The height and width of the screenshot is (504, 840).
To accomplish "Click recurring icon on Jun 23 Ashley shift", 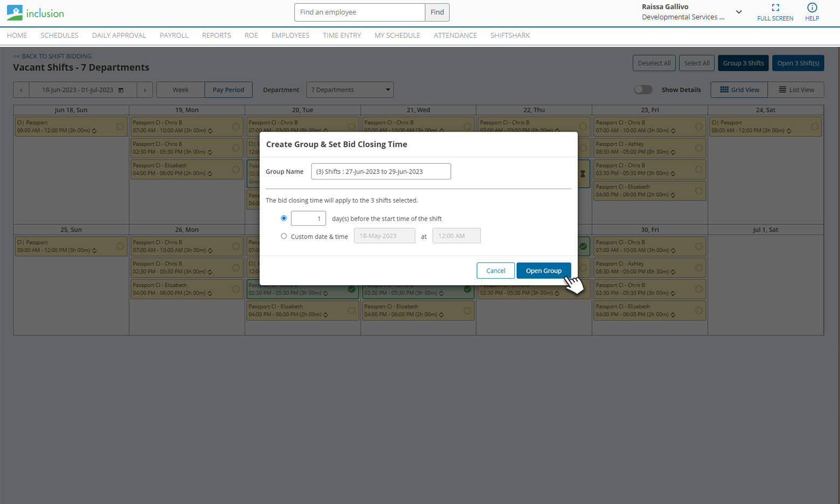I will [x=673, y=153].
